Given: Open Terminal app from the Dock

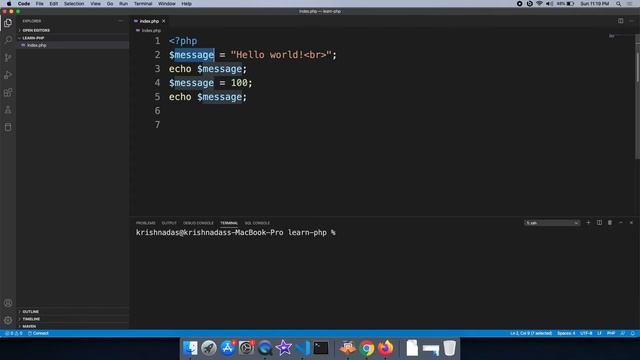Looking at the screenshot, I should tap(321, 348).
